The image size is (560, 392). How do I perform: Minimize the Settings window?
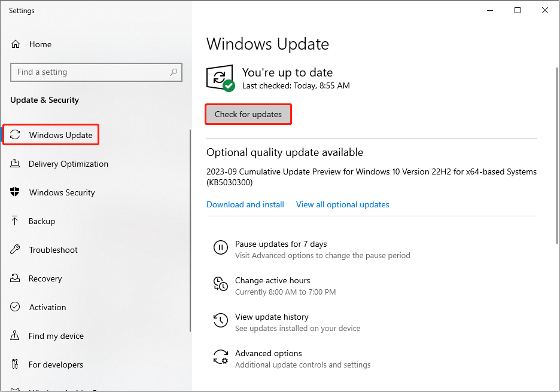pyautogui.click(x=490, y=10)
